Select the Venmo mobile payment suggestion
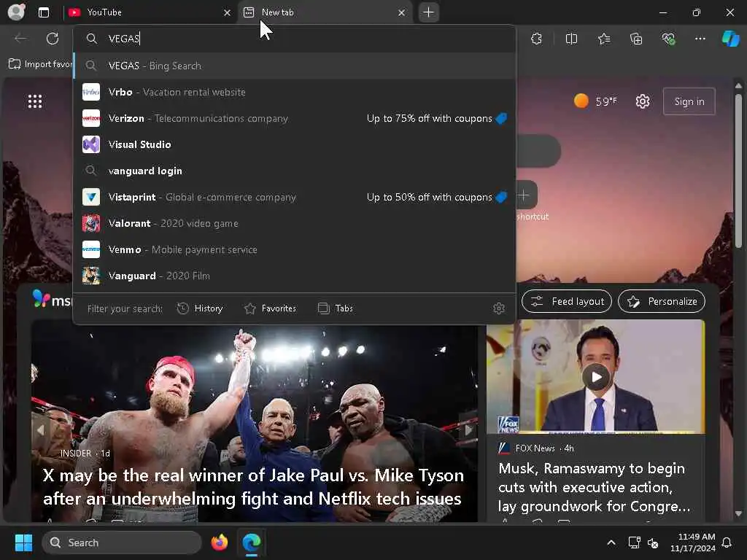 click(x=295, y=249)
